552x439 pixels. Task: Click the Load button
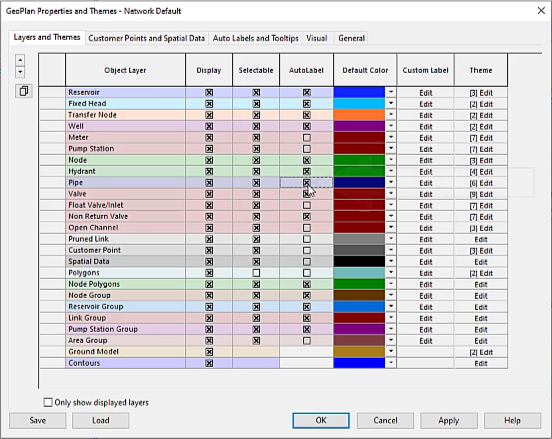pos(101,421)
